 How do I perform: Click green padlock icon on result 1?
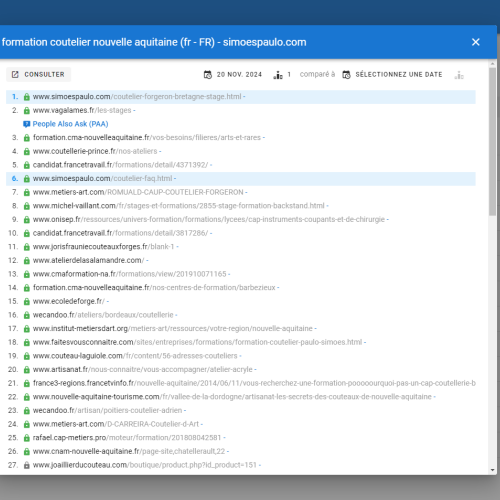(27, 97)
